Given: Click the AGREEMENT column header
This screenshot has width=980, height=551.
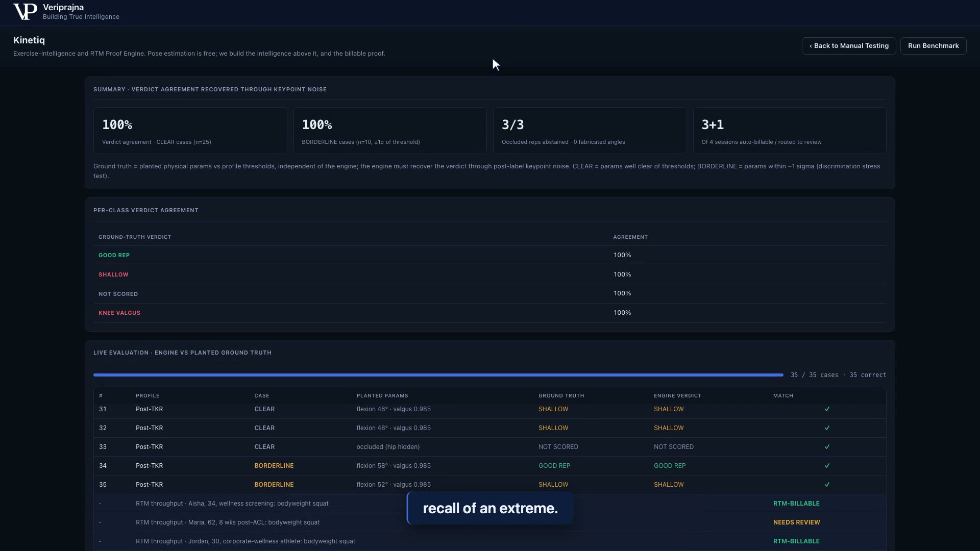Looking at the screenshot, I should [x=630, y=237].
